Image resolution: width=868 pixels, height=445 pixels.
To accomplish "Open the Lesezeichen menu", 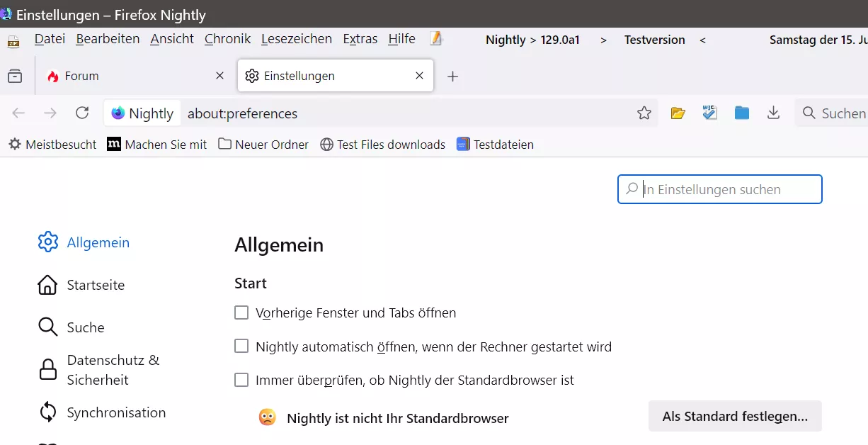I will tap(297, 39).
